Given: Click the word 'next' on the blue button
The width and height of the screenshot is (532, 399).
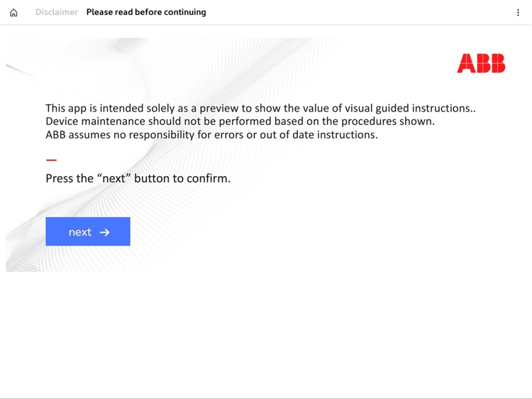Looking at the screenshot, I should coord(80,232).
